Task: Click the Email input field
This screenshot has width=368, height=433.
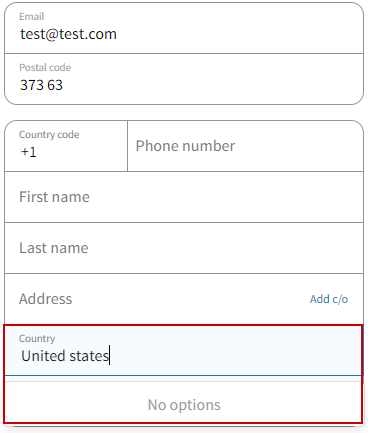Action: [x=184, y=28]
